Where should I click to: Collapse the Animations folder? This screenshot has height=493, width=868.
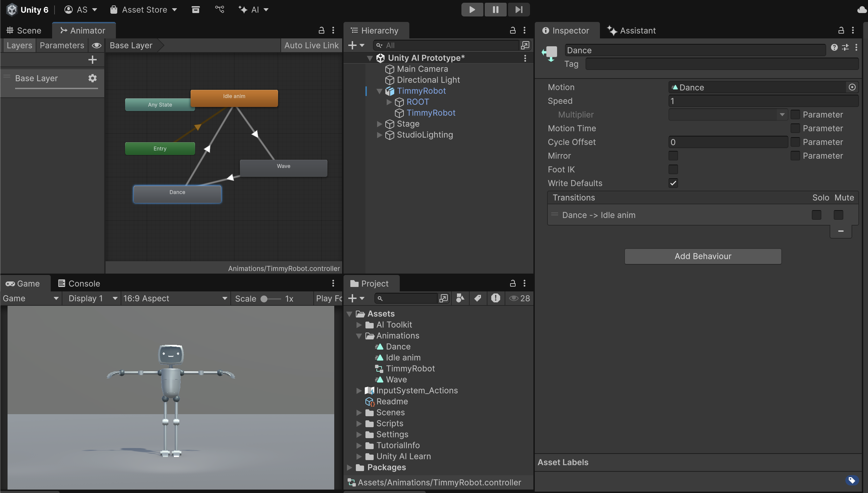359,336
